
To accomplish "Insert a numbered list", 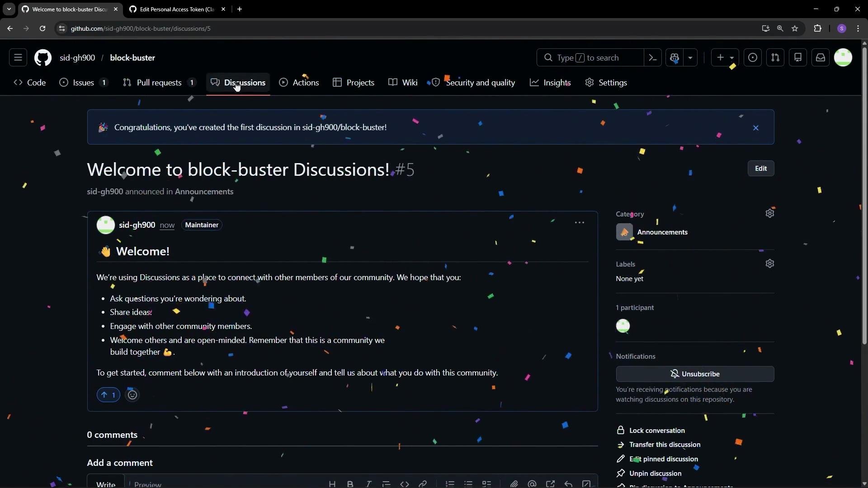I will [x=450, y=484].
